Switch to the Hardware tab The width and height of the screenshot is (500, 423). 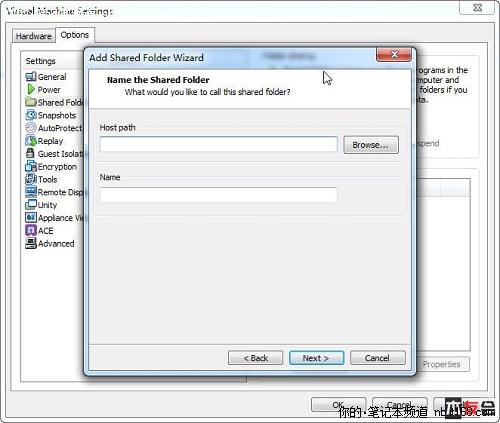34,36
